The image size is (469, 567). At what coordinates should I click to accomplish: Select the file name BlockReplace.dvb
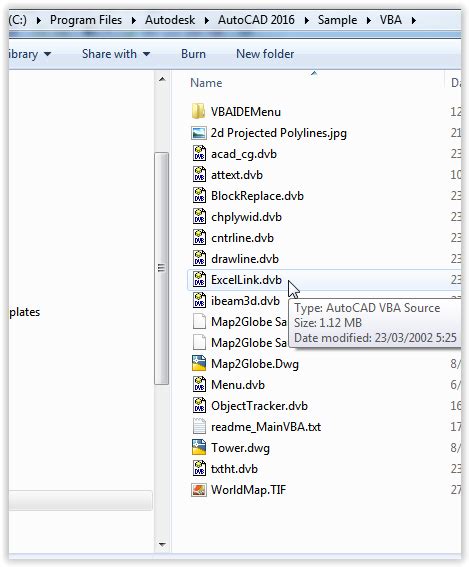[257, 196]
